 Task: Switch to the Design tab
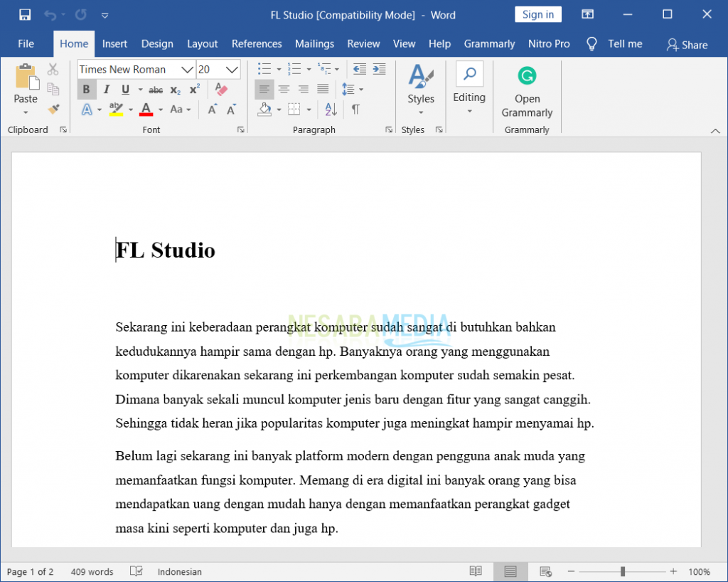point(157,43)
